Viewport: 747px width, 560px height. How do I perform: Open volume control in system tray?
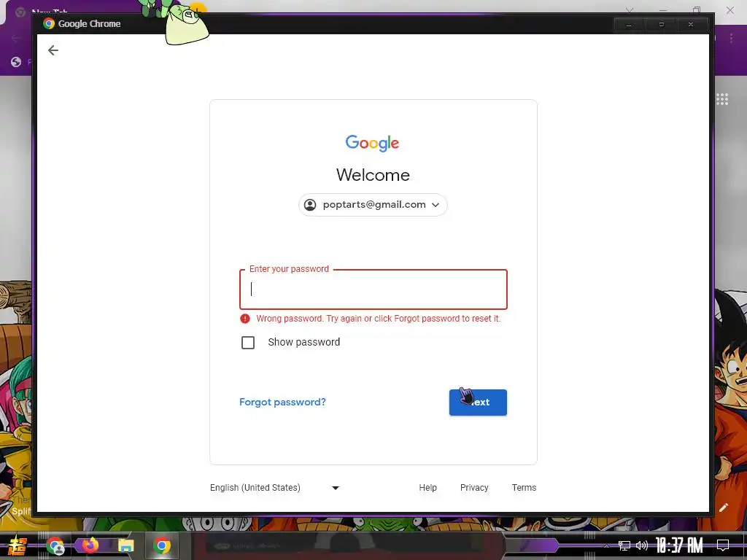pyautogui.click(x=642, y=545)
